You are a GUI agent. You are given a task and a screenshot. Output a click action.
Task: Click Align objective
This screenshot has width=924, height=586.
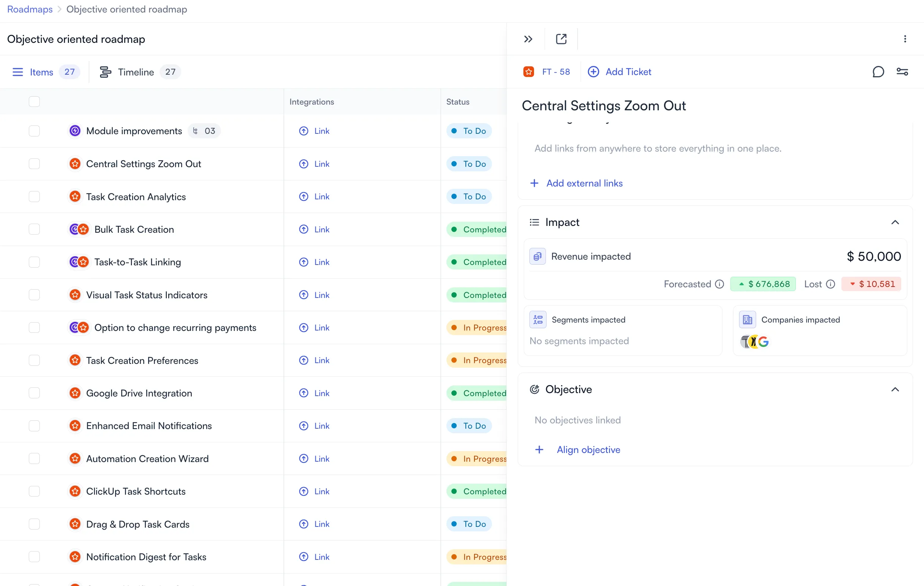click(578, 450)
